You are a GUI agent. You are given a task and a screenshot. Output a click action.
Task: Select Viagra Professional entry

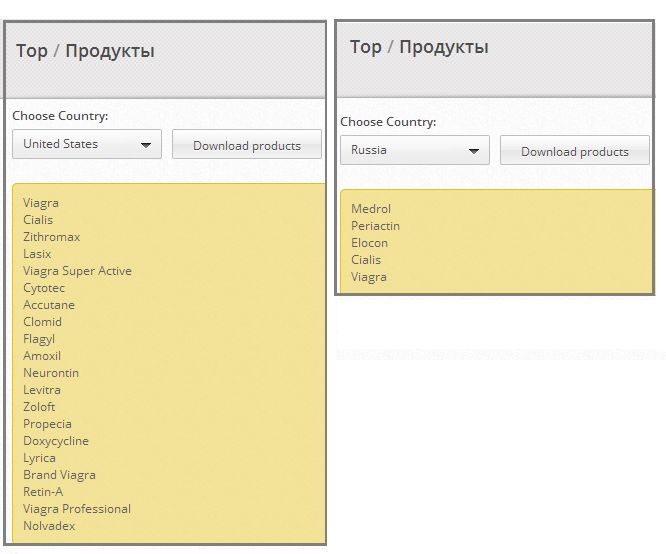tap(77, 509)
